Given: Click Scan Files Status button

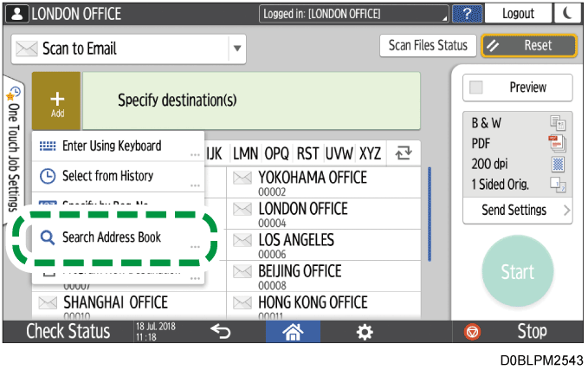Looking at the screenshot, I should pyautogui.click(x=428, y=46).
